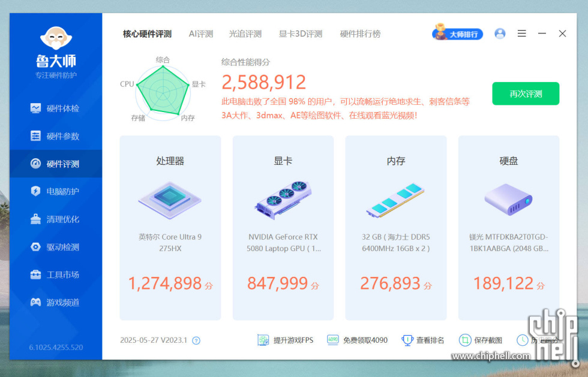Open 驱动检测 in the sidebar
The height and width of the screenshot is (377, 588).
click(x=55, y=247)
